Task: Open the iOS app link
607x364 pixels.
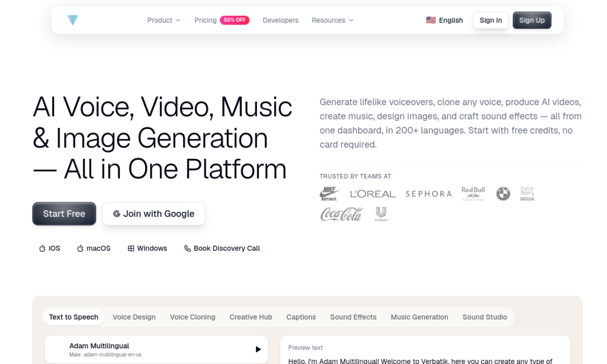Action: point(50,248)
